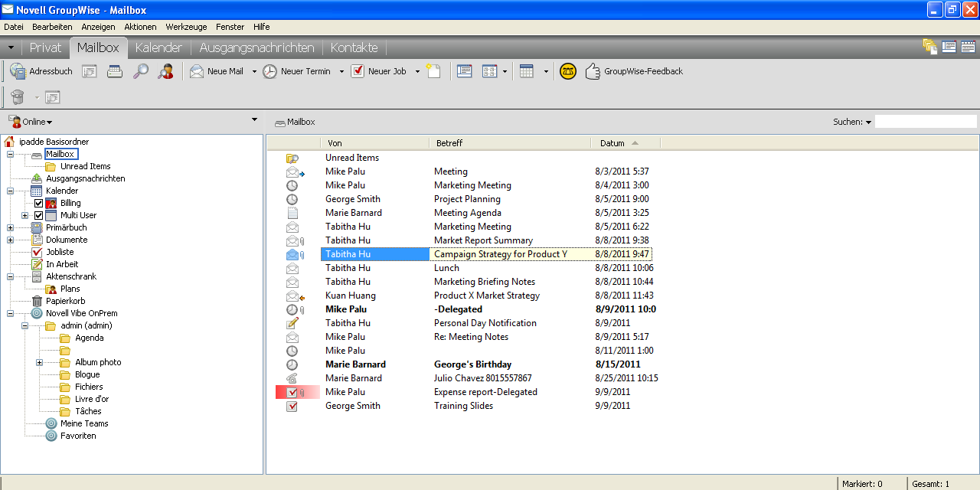
Task: Expand the Primärbuch tree node
Action: [10, 227]
